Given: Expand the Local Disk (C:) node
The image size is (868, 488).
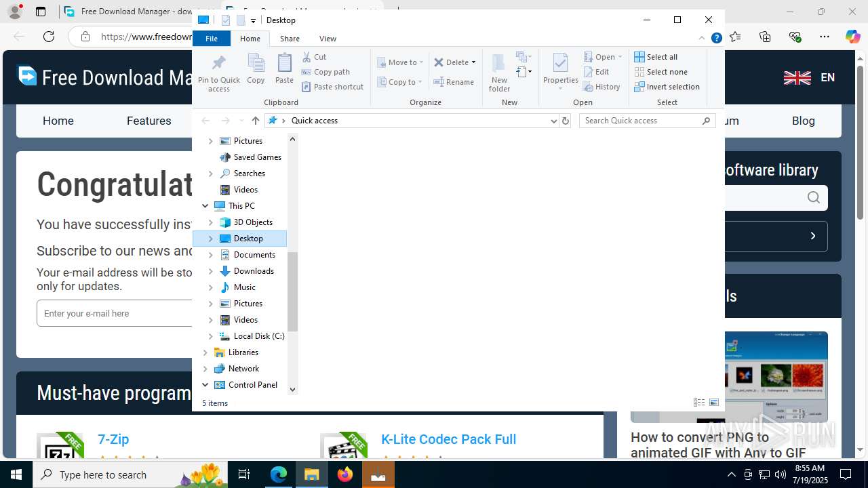Looking at the screenshot, I should [x=210, y=336].
